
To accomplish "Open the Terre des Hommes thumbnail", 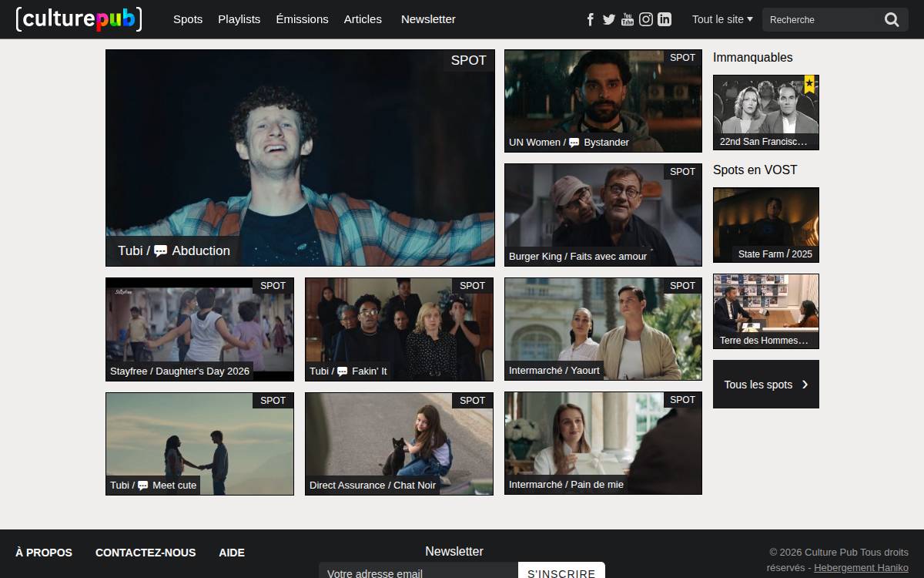I will (x=766, y=311).
